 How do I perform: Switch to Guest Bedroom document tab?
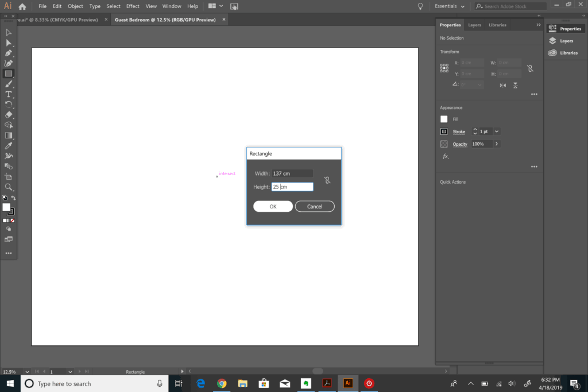[x=165, y=20]
